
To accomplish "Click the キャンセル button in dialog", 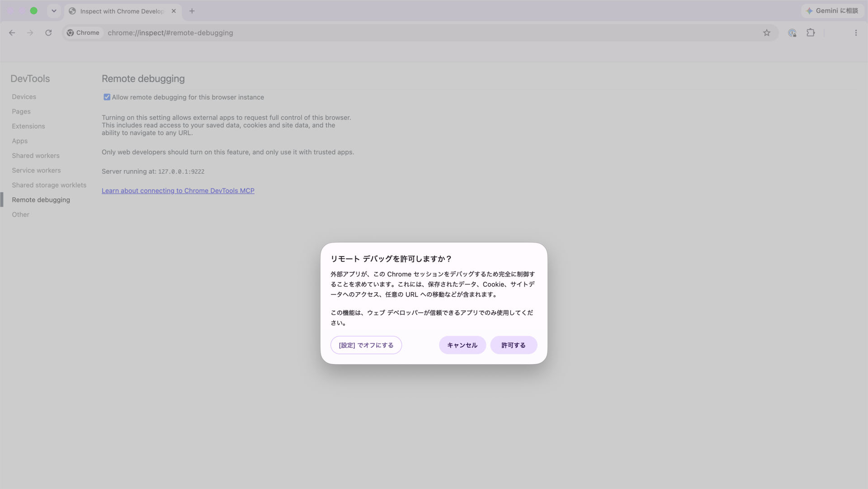I will click(462, 345).
